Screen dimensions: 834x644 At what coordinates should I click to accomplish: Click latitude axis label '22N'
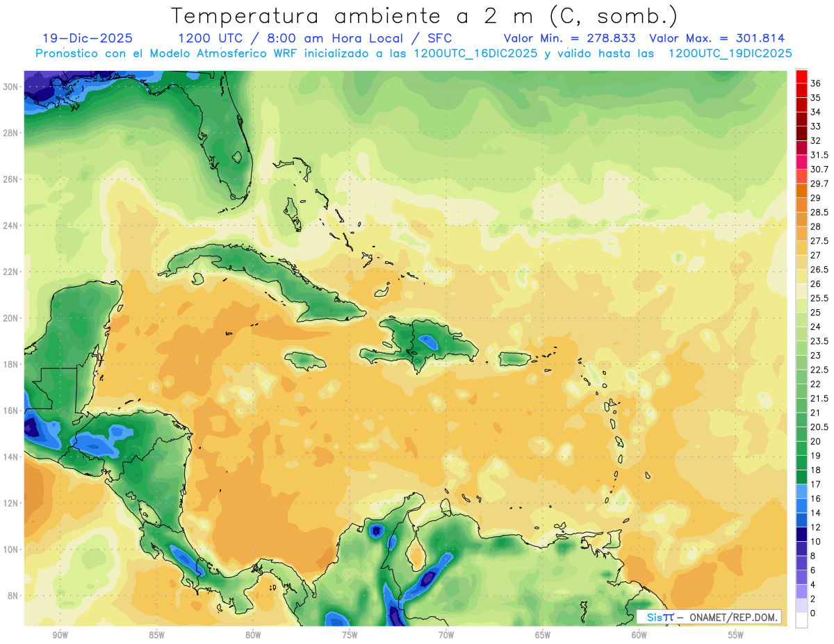coord(10,272)
